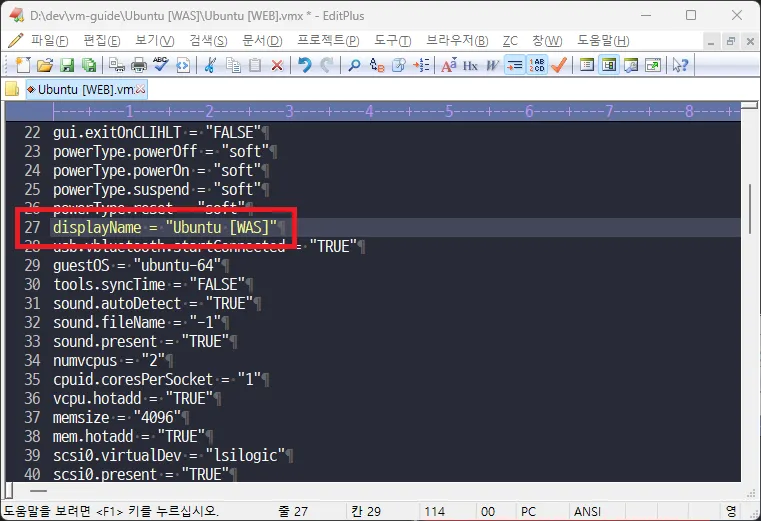The image size is (761, 521).
Task: Save the file with single floppy icon
Action: [x=67, y=65]
